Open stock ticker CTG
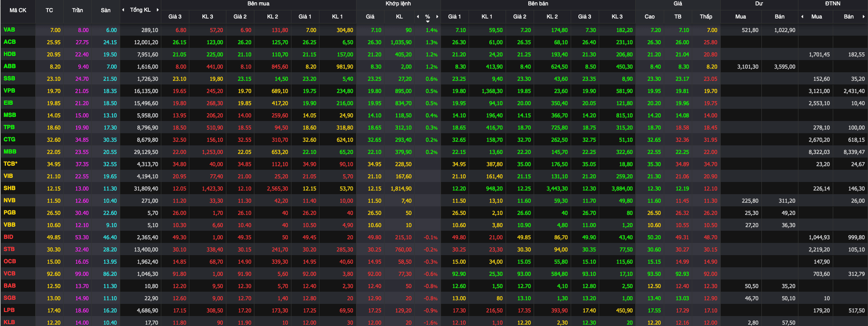Image resolution: width=868 pixels, height=326 pixels. coord(9,140)
